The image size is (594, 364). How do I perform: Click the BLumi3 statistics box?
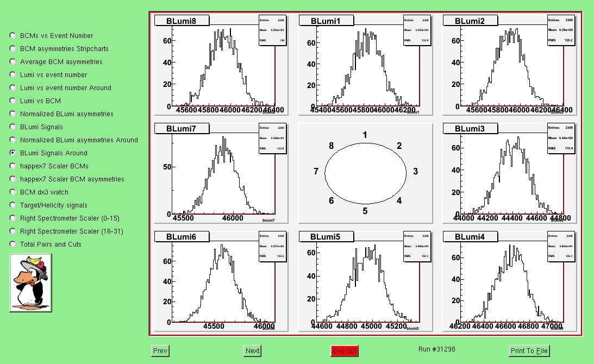(561, 138)
